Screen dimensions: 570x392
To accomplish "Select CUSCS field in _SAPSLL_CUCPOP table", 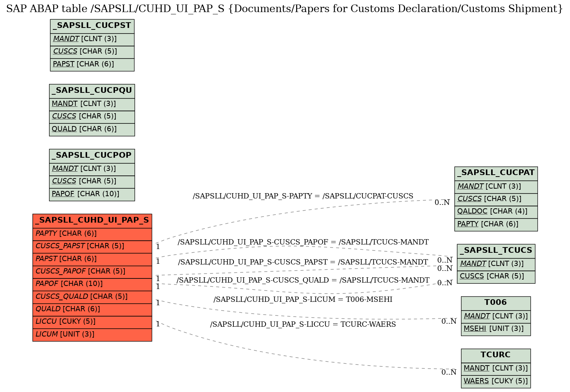I will pos(92,181).
